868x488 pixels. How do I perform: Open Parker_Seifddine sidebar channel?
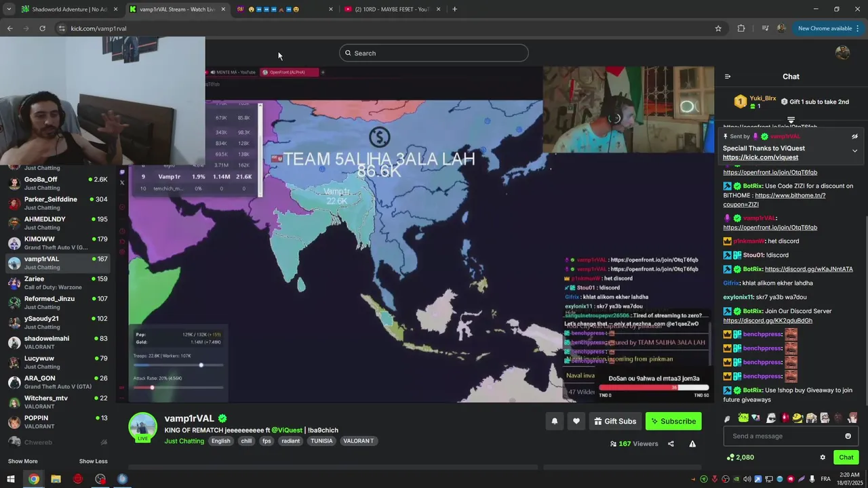click(58, 203)
